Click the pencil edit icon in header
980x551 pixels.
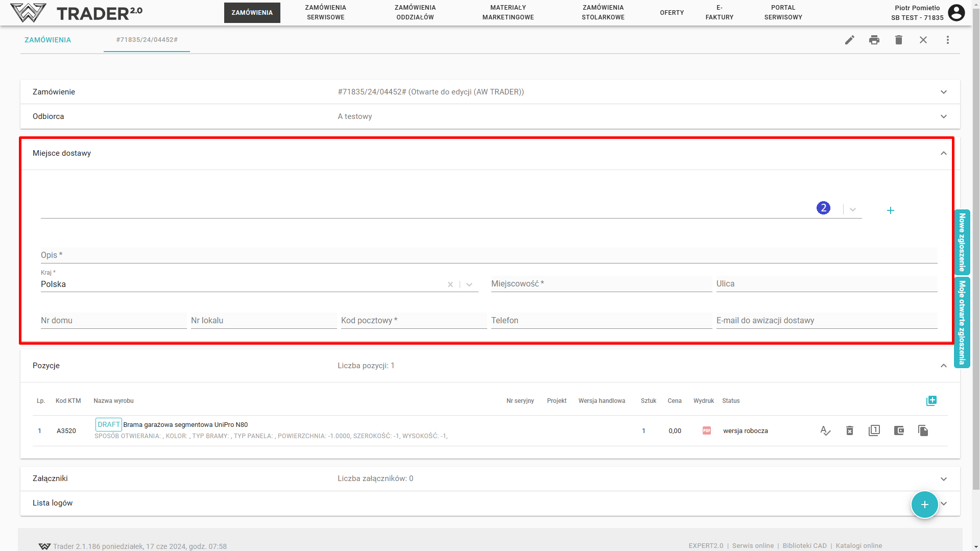click(849, 40)
